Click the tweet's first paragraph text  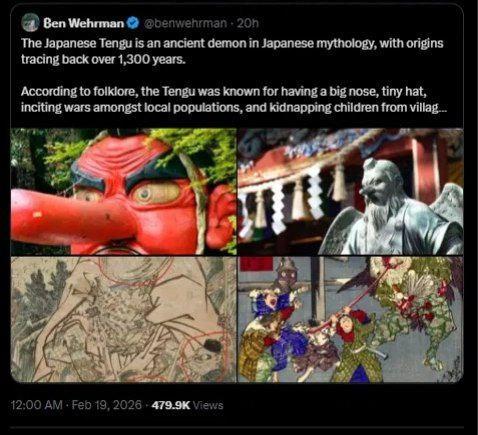(x=232, y=51)
